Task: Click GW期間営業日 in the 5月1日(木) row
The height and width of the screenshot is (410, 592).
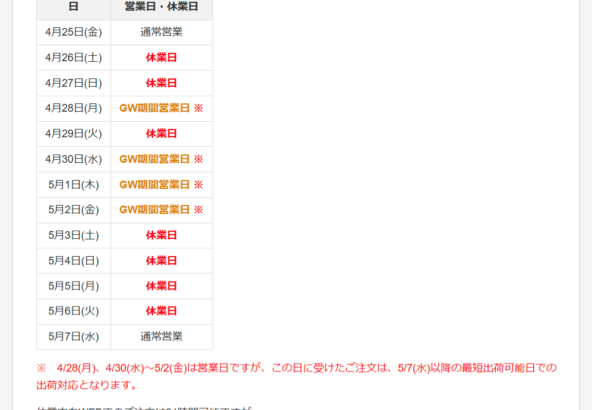Action: [154, 184]
